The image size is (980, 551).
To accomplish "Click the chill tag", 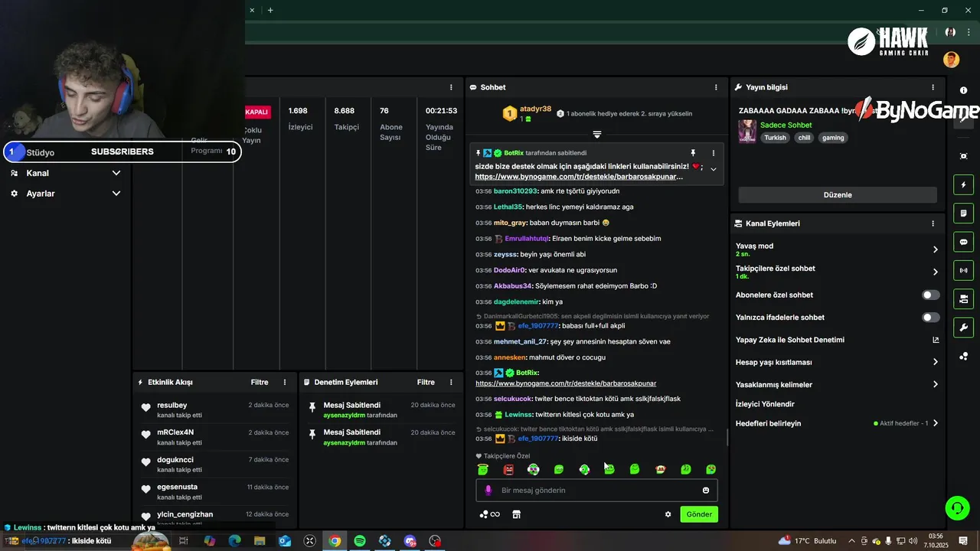I will (804, 138).
